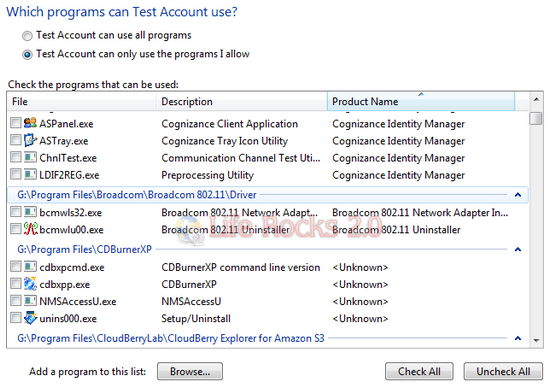Screen dimensions: 550x388
Task: Click the Browse... button
Action: point(190,371)
